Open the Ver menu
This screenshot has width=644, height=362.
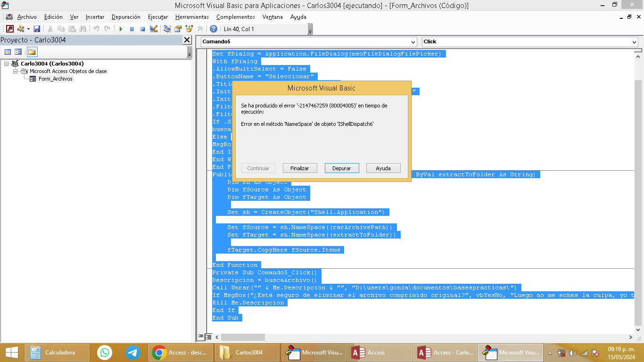tap(74, 17)
